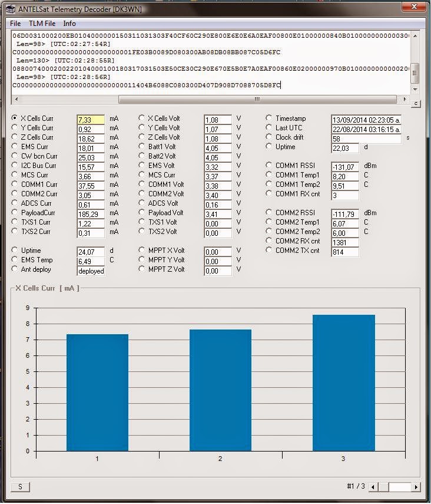This screenshot has height=504, width=431.
Task: Select the MPPT Z Volt radio button
Action: tap(142, 269)
